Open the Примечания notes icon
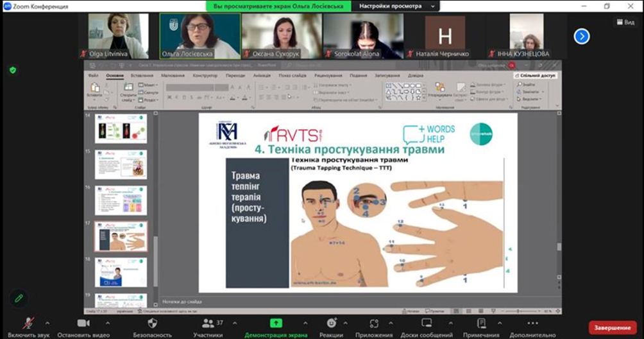Viewport: 644px width, 339px height. coord(480,324)
